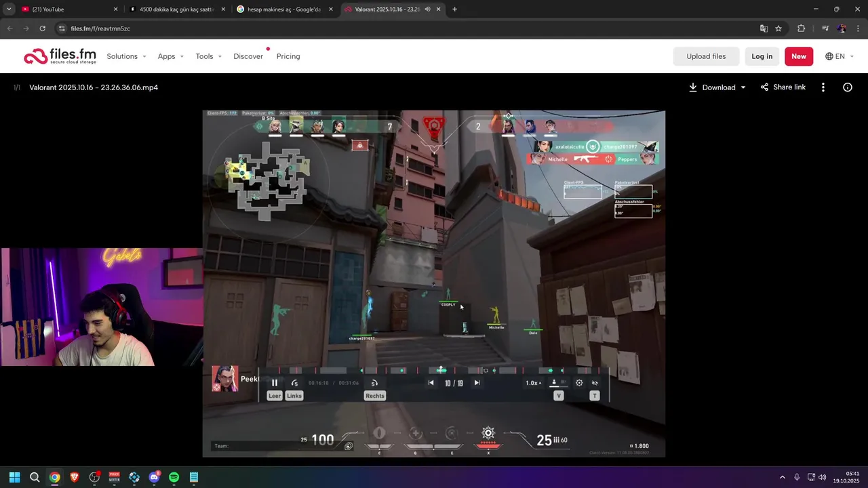The image size is (868, 488).
Task: Jump to previous round in replay
Action: tap(431, 383)
